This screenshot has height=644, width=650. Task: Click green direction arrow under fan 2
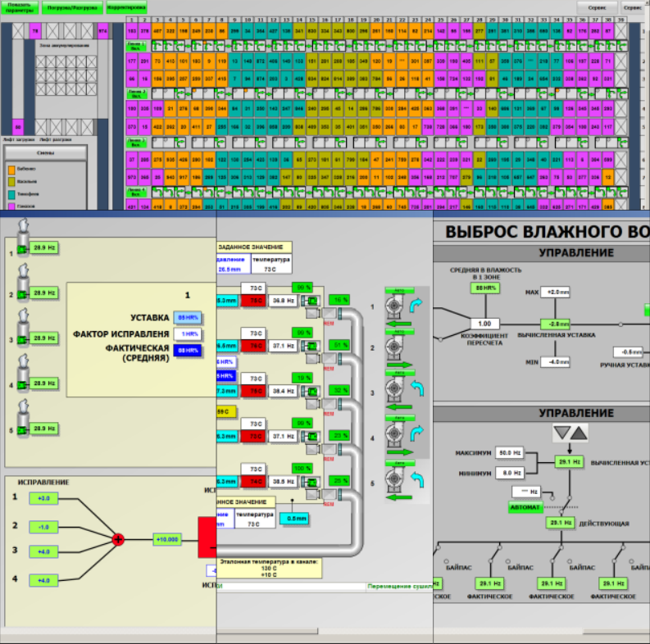(400, 365)
